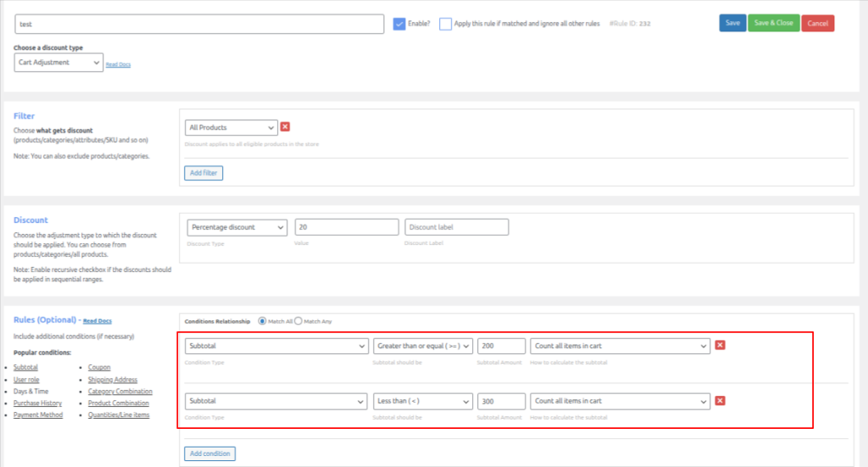Open the Read Docs link beside discount type
This screenshot has height=467, width=868.
tap(118, 64)
